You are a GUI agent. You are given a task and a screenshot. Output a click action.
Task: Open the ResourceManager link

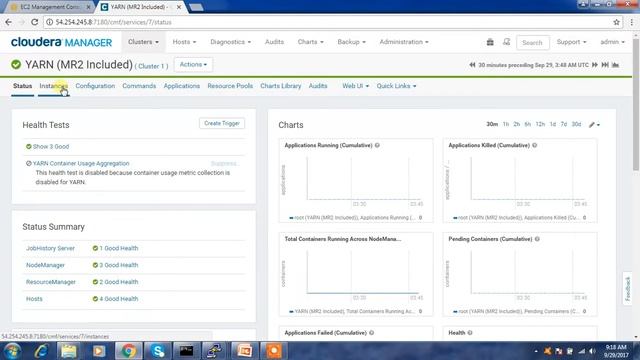51,282
